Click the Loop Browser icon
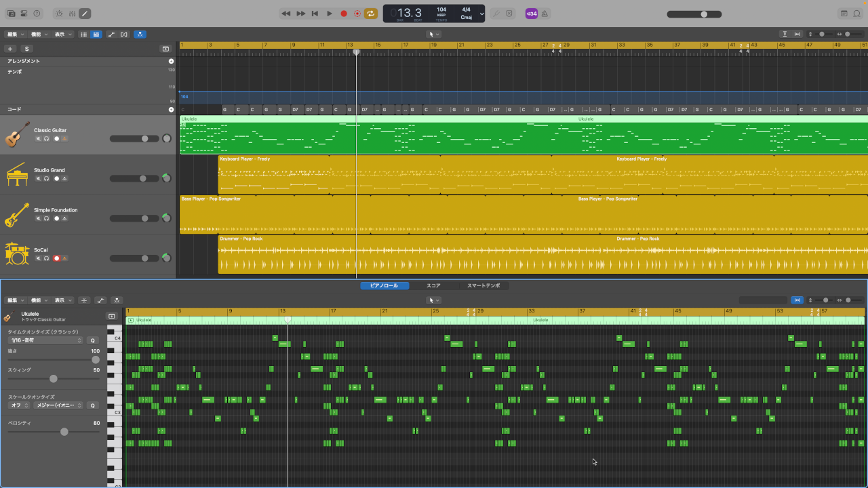Viewport: 868px width, 488px height. click(x=857, y=14)
